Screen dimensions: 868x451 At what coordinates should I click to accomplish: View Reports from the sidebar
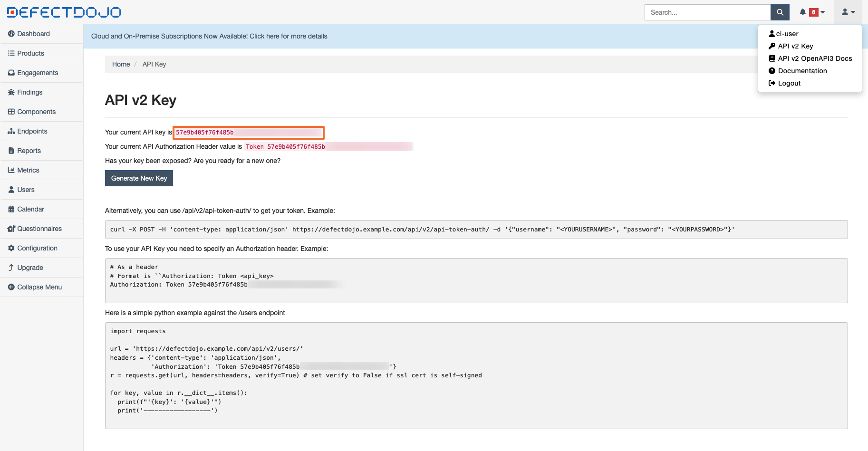tap(29, 150)
